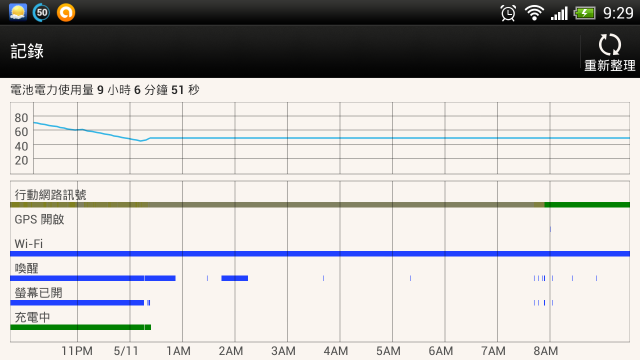Tap the 9:29 clock in status bar
The height and width of the screenshot is (360, 640).
click(618, 13)
